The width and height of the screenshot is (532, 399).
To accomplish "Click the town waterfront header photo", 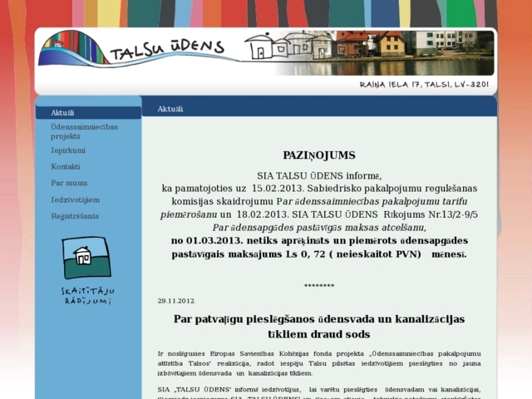I will pyautogui.click(x=385, y=52).
